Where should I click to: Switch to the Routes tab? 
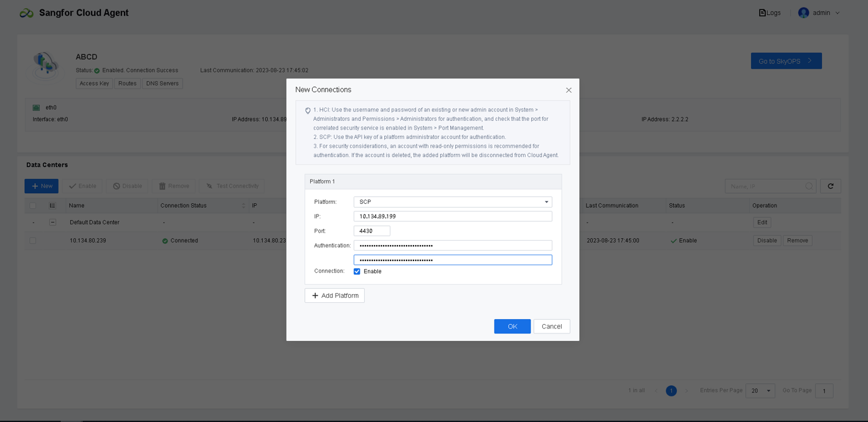pyautogui.click(x=127, y=83)
